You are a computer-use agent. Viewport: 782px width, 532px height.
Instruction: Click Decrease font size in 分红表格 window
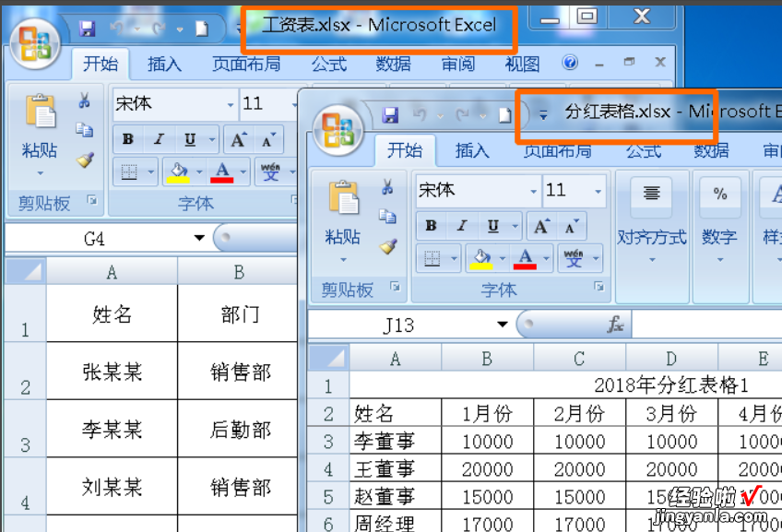pyautogui.click(x=571, y=227)
